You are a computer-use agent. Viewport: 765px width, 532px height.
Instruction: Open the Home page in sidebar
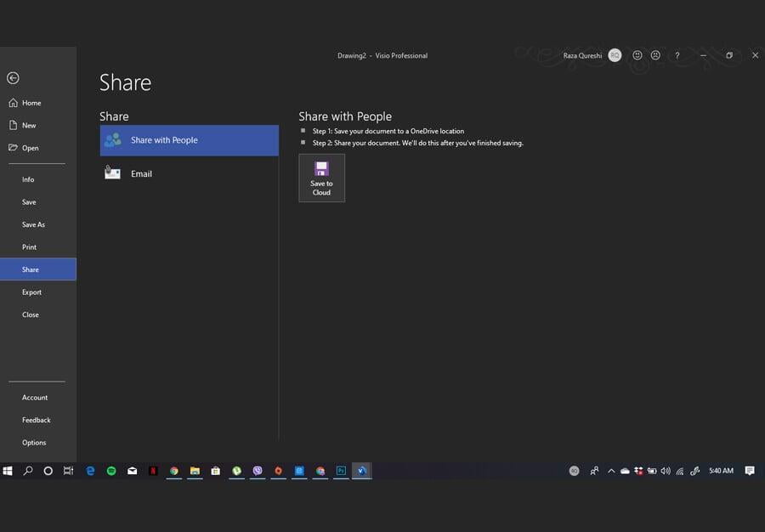pos(38,103)
